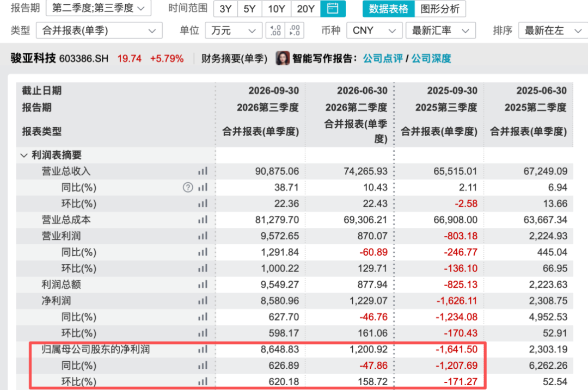The height and width of the screenshot is (390, 588).
Task: Chart icon for 归属母公司 环比(%) row
Action: point(203,381)
